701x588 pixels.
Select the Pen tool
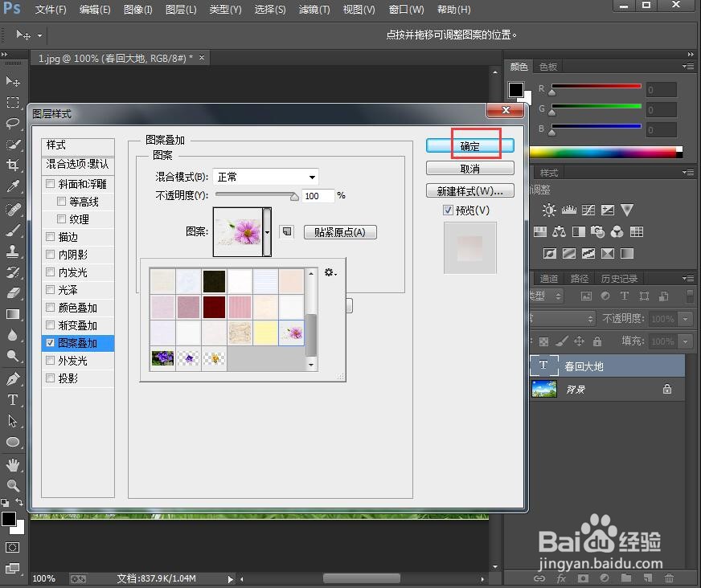[x=13, y=379]
